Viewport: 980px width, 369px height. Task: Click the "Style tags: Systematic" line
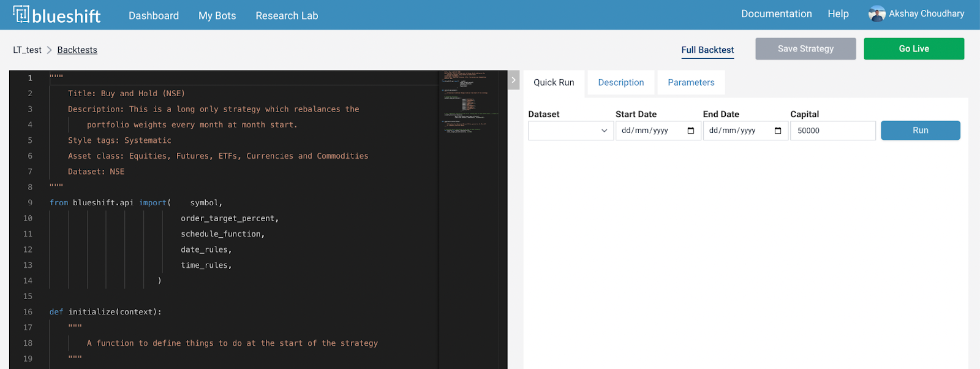tap(119, 140)
